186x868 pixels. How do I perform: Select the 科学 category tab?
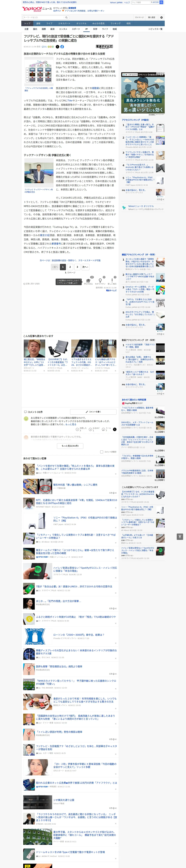pos(95,29)
